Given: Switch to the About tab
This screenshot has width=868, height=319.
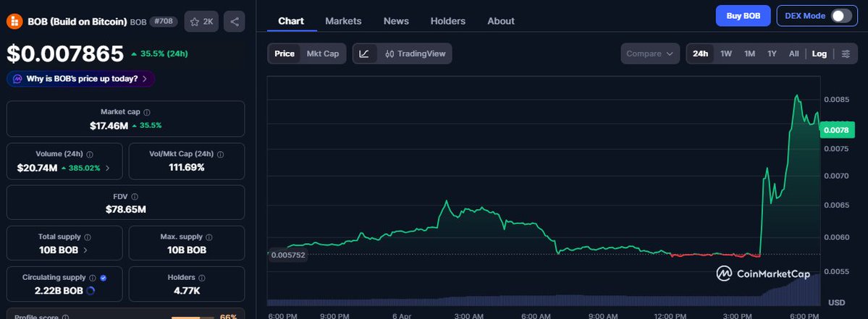Looking at the screenshot, I should (501, 21).
